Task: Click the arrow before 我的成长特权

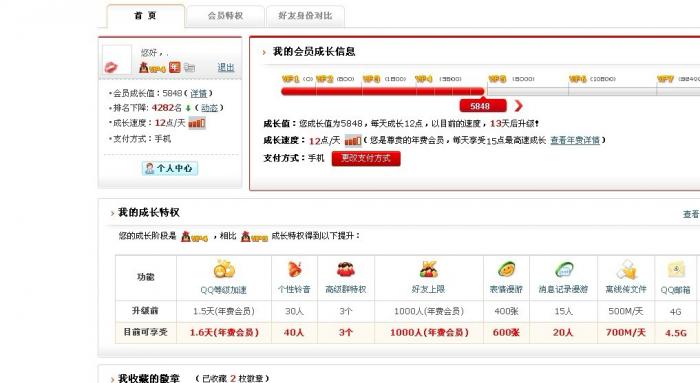Action: 112,213
